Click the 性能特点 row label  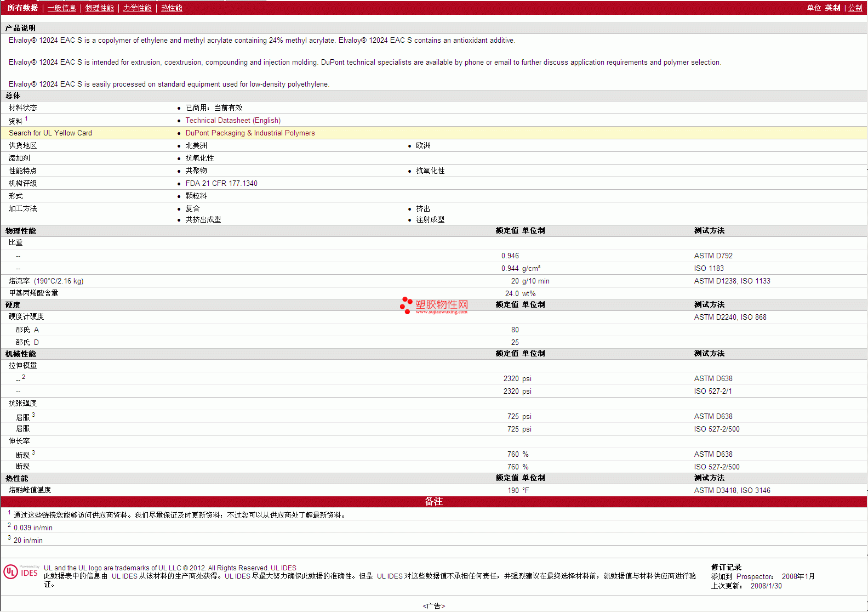click(x=23, y=171)
